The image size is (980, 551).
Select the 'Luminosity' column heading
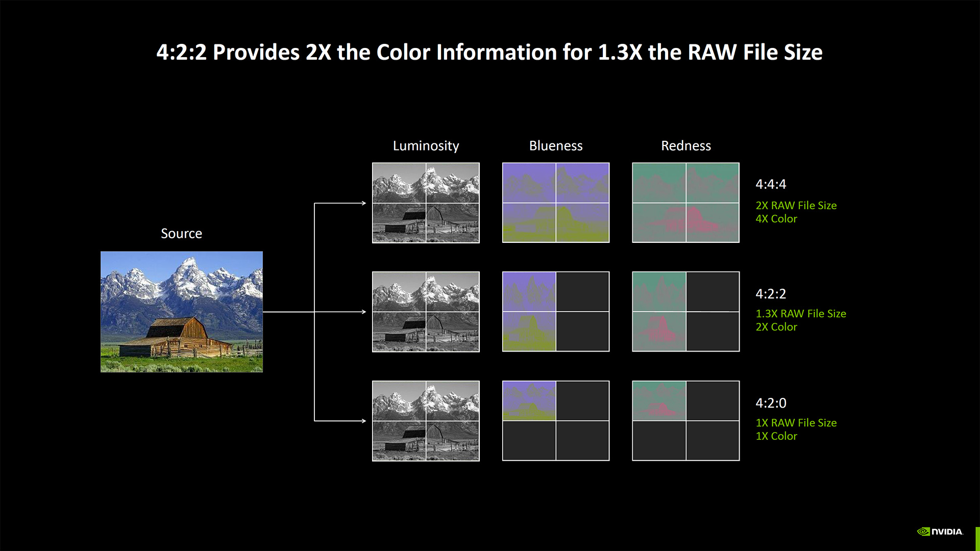click(426, 146)
